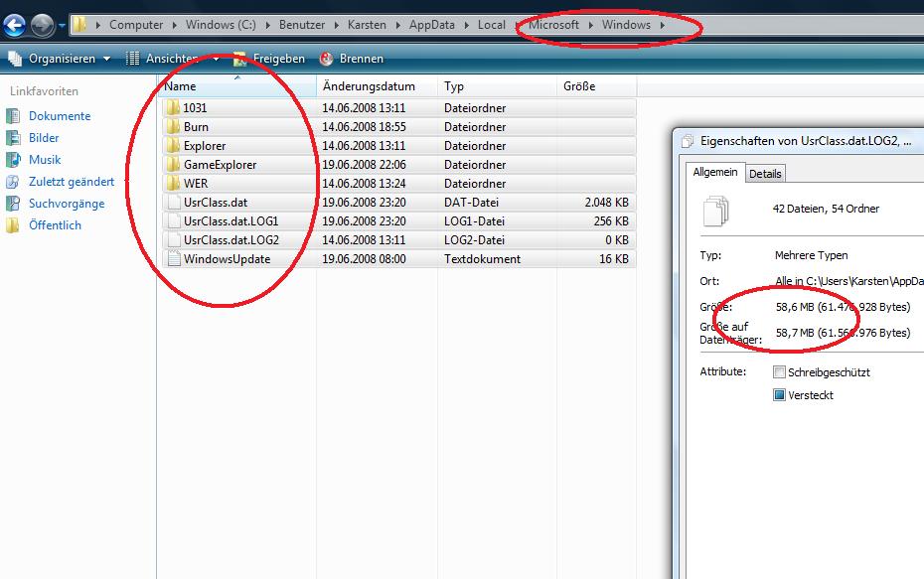Select the folder name GameExplorer
The width and height of the screenshot is (924, 579).
point(220,164)
